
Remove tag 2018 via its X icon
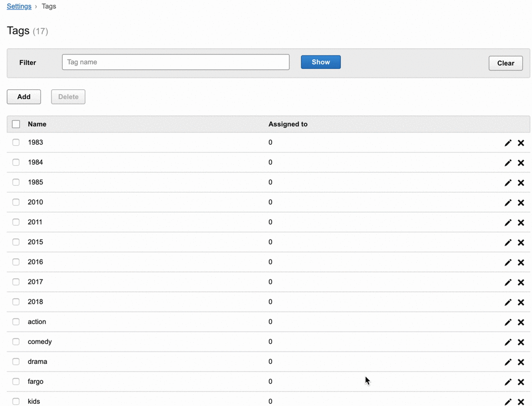click(521, 302)
